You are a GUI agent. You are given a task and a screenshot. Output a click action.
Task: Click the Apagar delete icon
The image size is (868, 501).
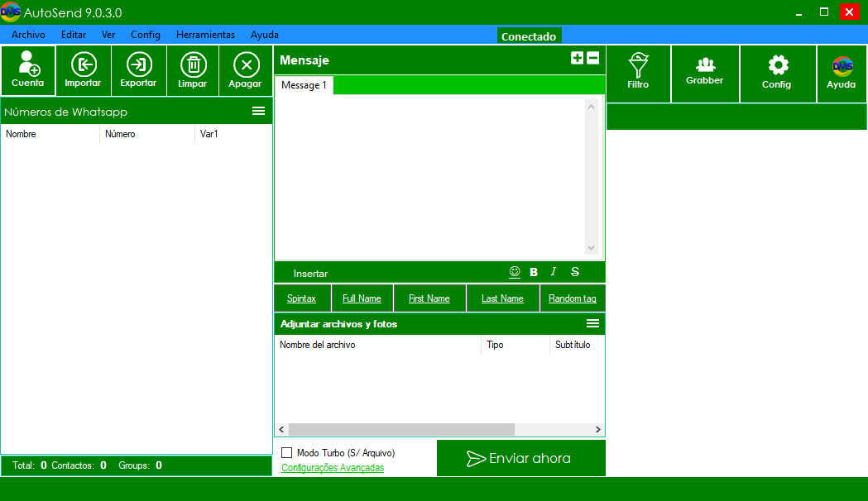pyautogui.click(x=245, y=70)
